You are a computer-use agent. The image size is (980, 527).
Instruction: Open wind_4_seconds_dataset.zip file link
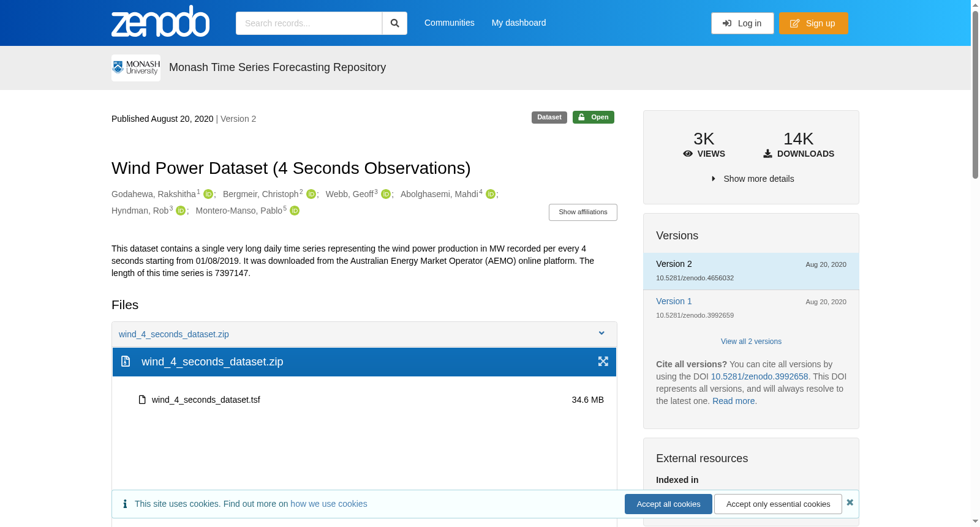coord(174,334)
